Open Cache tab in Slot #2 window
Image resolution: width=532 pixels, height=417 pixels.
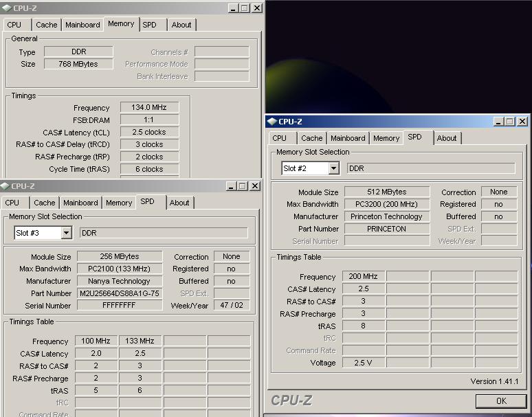pos(312,138)
